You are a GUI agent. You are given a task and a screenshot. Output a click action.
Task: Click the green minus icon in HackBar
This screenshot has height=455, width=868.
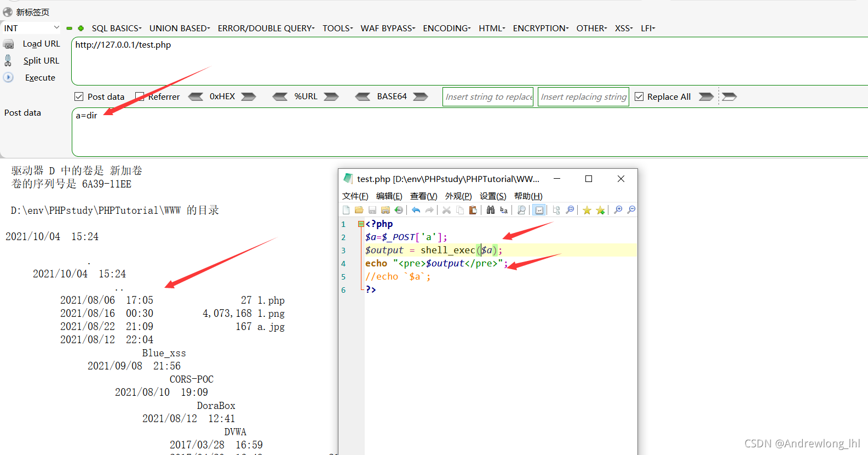coord(70,28)
